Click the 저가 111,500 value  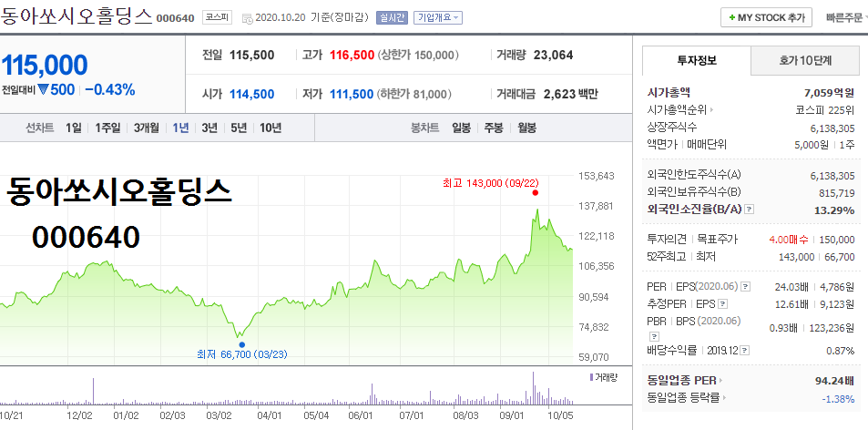pos(351,95)
